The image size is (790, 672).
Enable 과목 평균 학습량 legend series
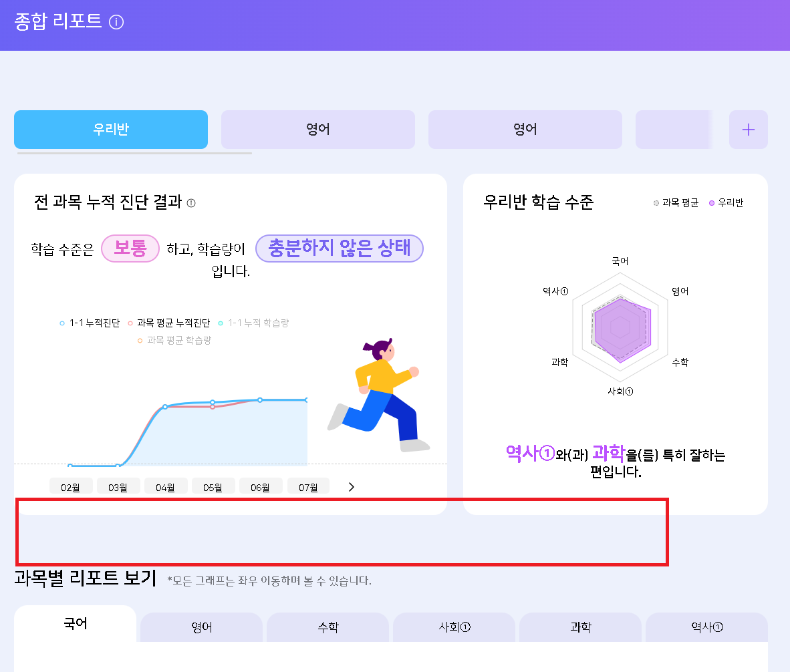[174, 340]
